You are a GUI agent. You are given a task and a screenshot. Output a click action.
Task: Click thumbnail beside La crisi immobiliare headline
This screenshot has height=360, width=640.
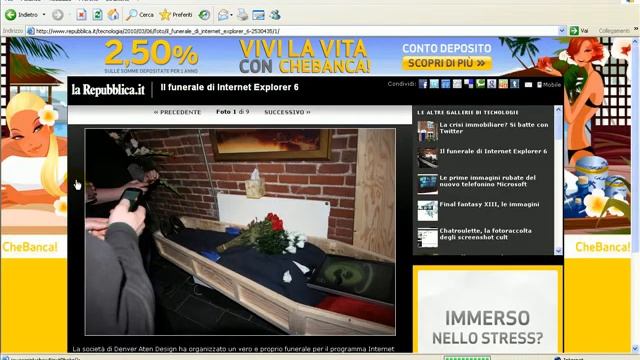tap(427, 131)
